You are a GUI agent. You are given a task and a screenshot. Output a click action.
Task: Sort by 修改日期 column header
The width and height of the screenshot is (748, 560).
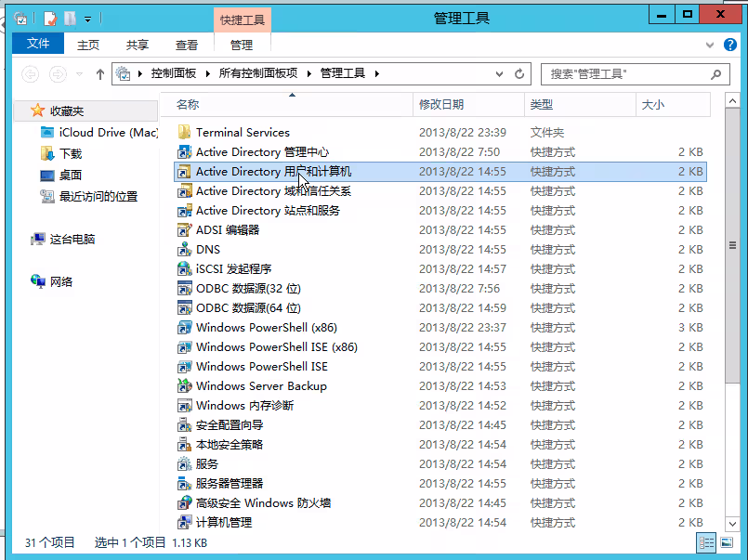click(x=441, y=105)
